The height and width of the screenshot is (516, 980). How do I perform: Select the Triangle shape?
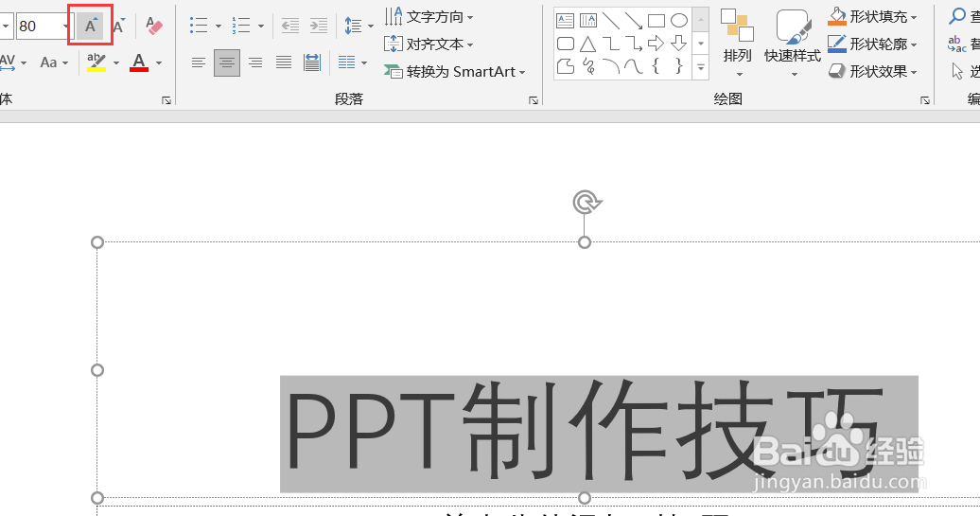588,44
